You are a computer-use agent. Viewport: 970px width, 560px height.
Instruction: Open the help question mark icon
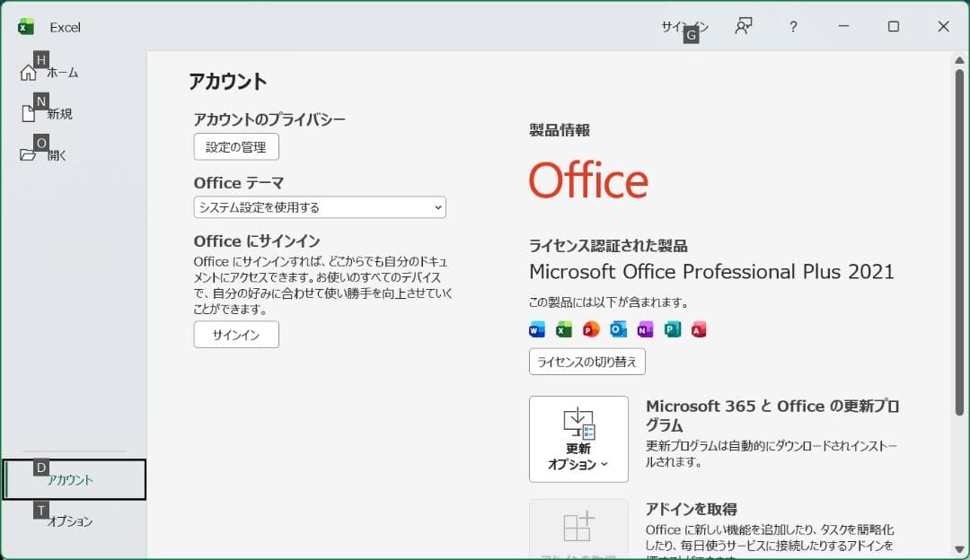pos(793,27)
